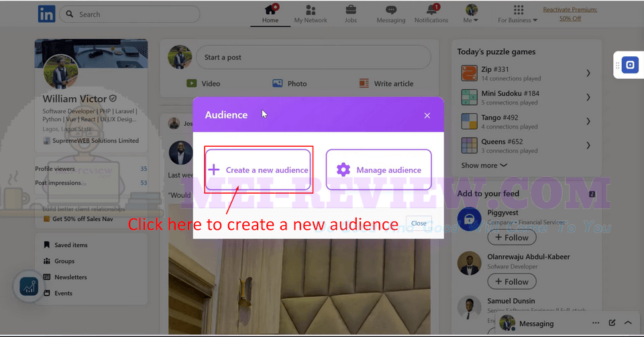
Task: Follow Olanrewaju Abdul-Kabeer
Action: tap(512, 281)
